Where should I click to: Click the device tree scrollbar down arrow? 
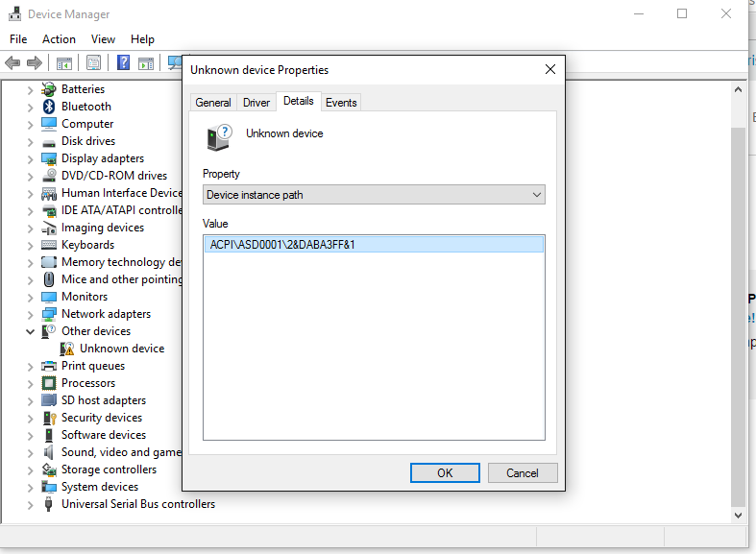738,516
